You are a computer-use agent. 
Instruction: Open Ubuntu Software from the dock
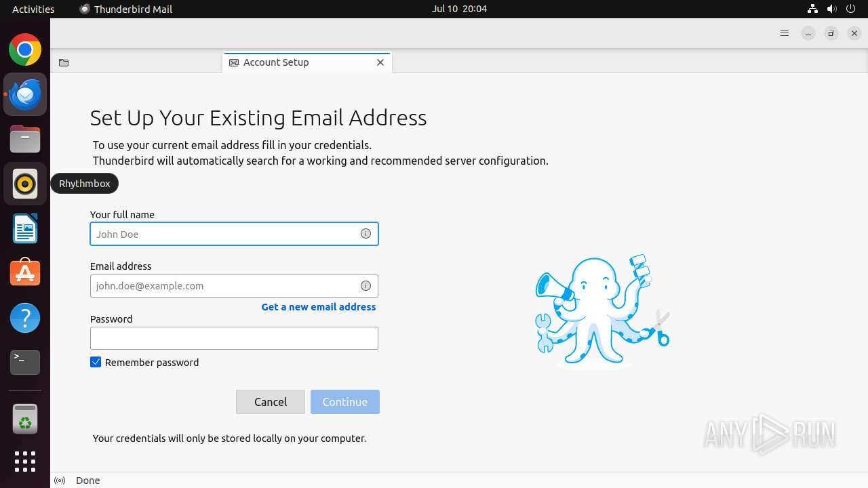(x=25, y=272)
